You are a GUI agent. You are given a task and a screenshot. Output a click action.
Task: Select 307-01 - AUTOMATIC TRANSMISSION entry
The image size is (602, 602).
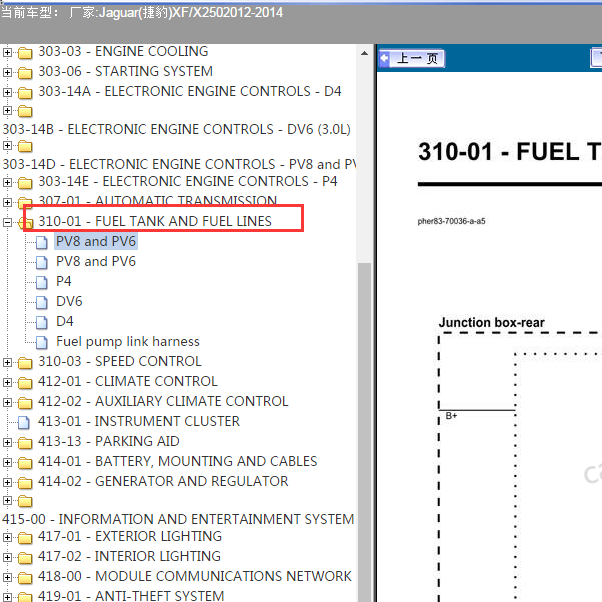157,200
